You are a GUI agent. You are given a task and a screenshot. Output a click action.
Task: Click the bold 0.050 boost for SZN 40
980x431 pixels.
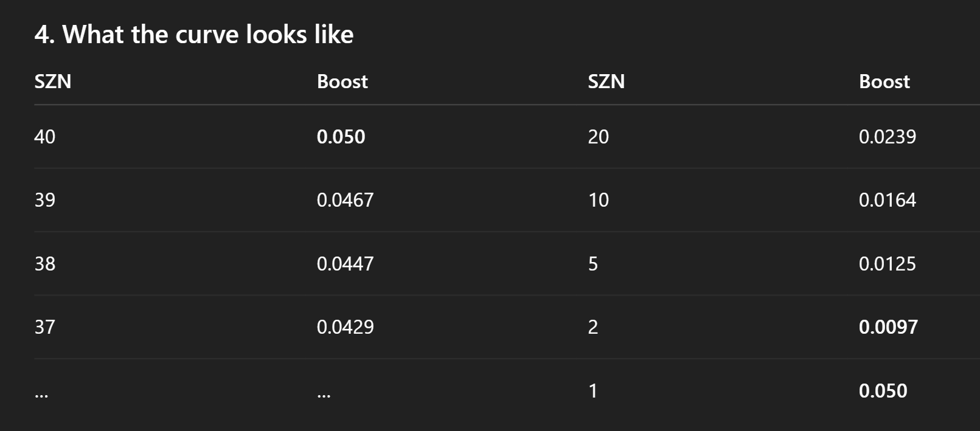pos(341,137)
